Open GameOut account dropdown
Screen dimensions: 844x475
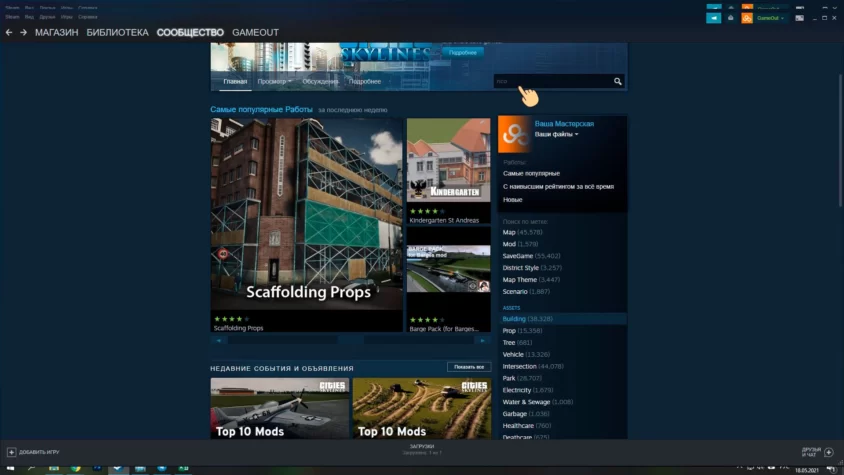click(x=770, y=18)
